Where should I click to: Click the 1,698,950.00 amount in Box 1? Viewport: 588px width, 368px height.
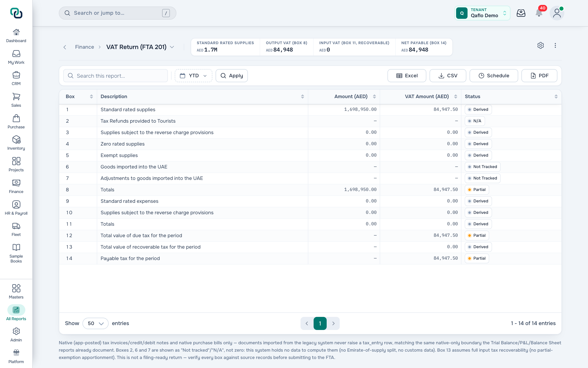[x=360, y=110]
